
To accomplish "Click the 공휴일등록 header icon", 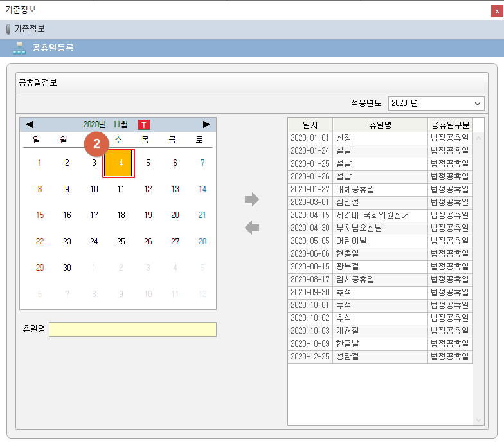I will pyautogui.click(x=19, y=48).
